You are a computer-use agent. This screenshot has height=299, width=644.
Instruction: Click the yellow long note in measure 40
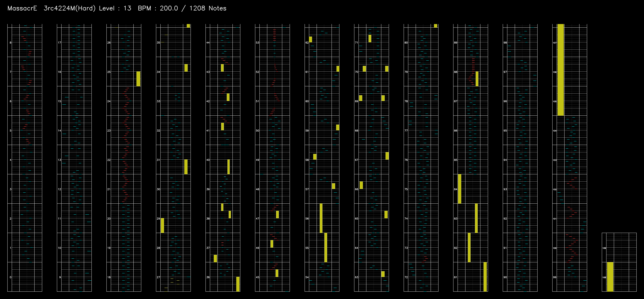[228, 167]
